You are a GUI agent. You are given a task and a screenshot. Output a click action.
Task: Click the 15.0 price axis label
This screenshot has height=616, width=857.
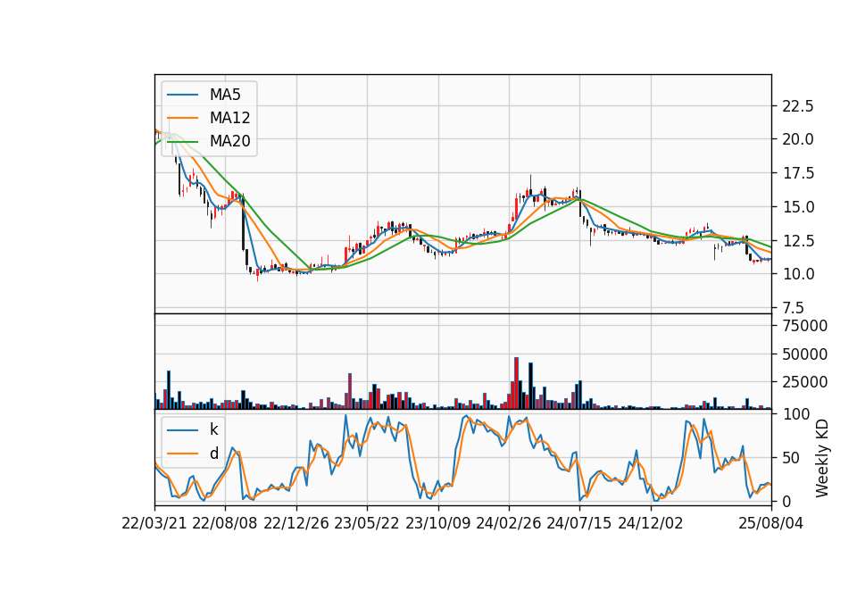(798, 207)
